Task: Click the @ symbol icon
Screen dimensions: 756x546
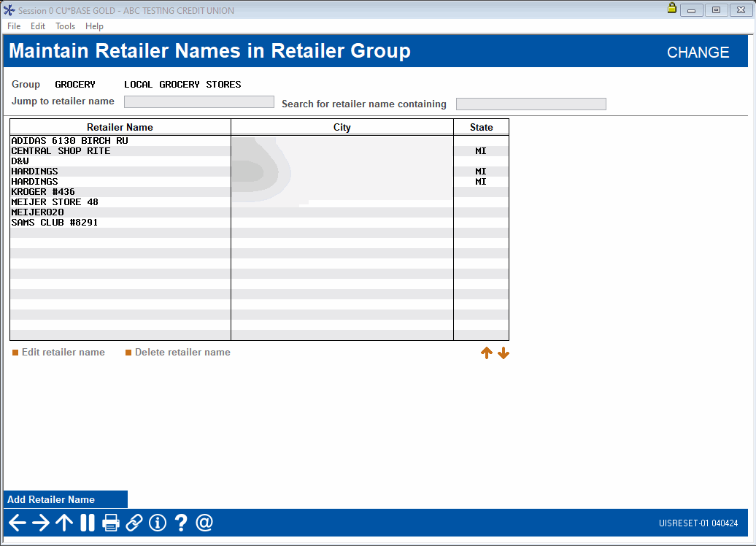Action: tap(204, 523)
